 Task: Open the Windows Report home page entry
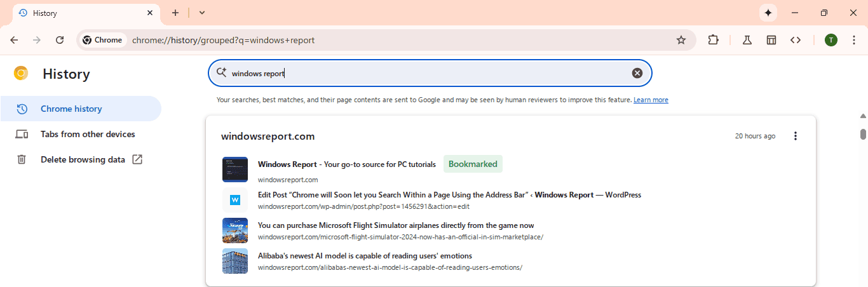click(x=346, y=164)
